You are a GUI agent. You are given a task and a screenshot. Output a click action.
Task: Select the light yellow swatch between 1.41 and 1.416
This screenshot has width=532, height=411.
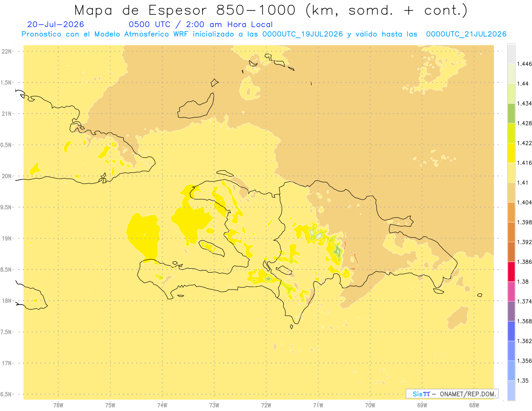click(511, 172)
